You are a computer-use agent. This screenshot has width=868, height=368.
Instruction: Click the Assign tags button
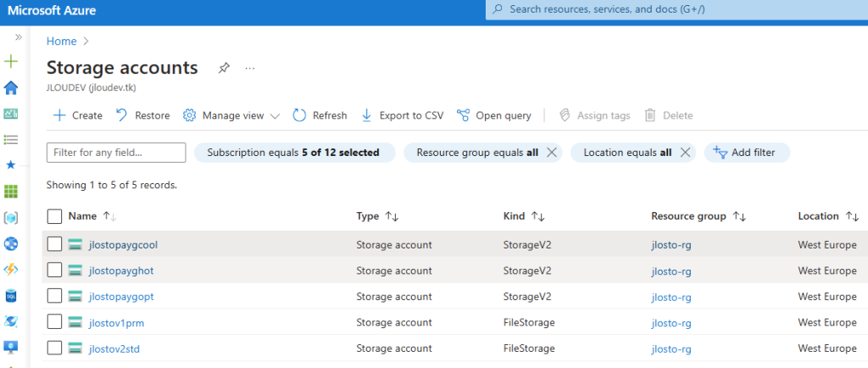point(594,115)
